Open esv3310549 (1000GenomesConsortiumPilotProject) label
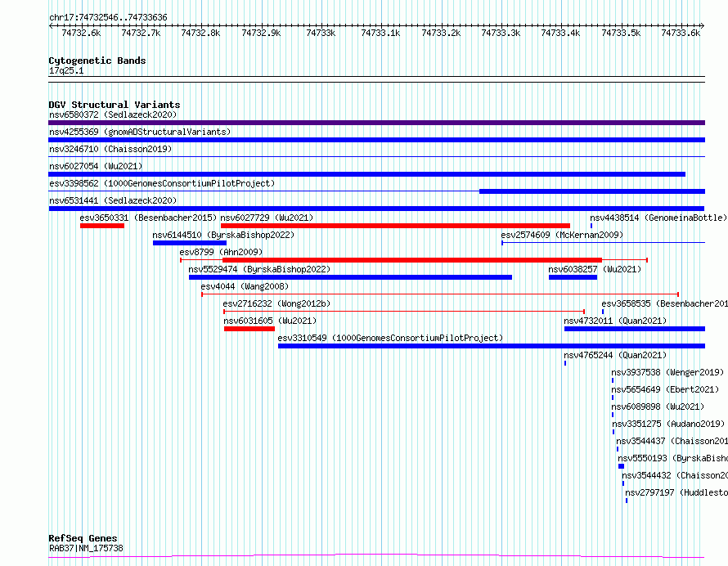The width and height of the screenshot is (728, 566). coord(390,338)
